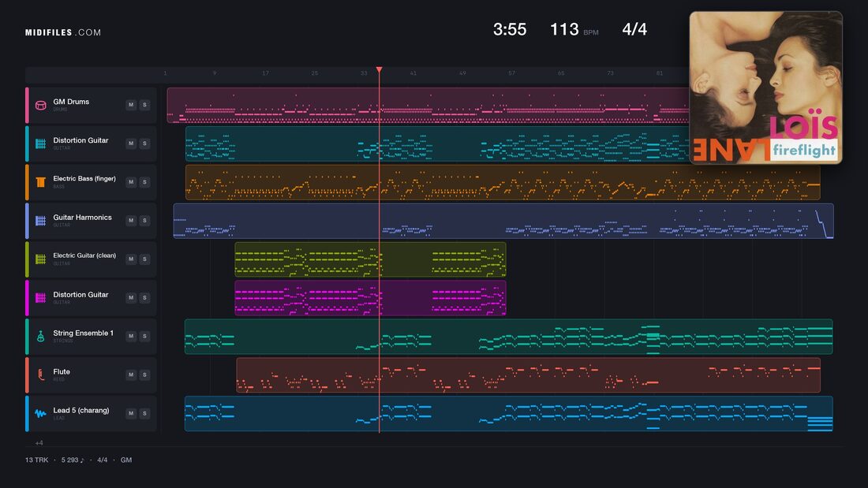Image resolution: width=868 pixels, height=488 pixels.
Task: Click the red playhead marker
Action: coord(380,69)
